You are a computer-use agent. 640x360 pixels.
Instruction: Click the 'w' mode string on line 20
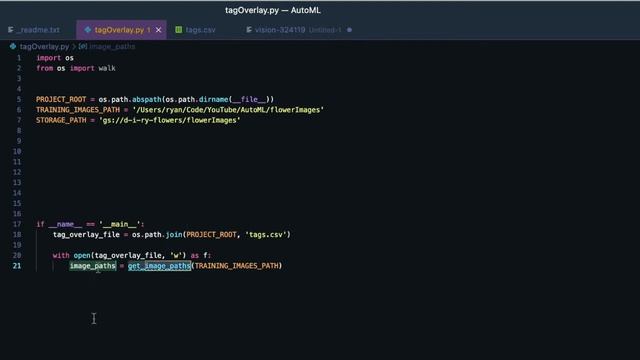(x=176, y=256)
